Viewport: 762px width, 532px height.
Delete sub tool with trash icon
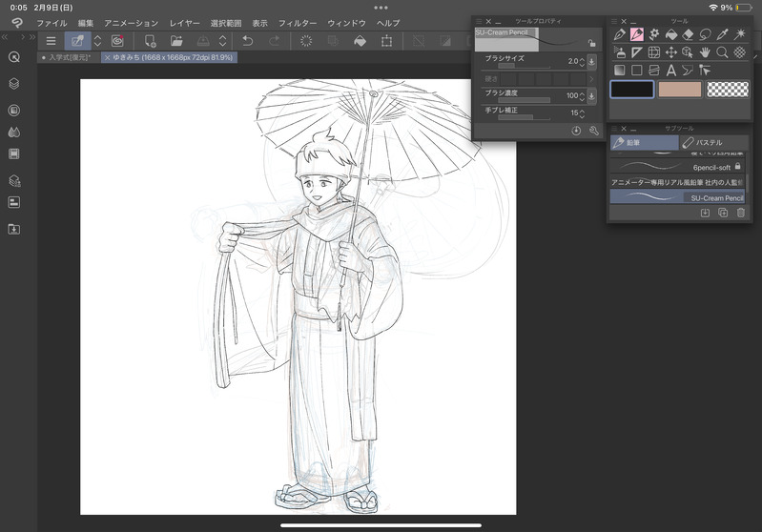point(741,213)
